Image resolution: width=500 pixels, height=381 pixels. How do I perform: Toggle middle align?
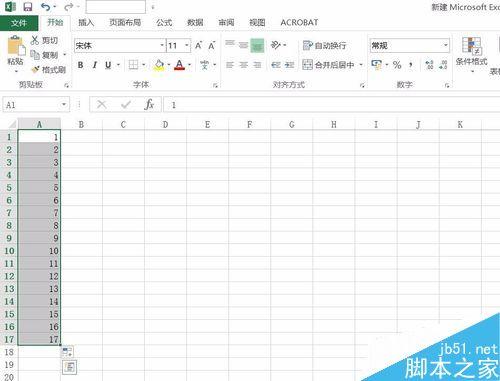point(244,45)
